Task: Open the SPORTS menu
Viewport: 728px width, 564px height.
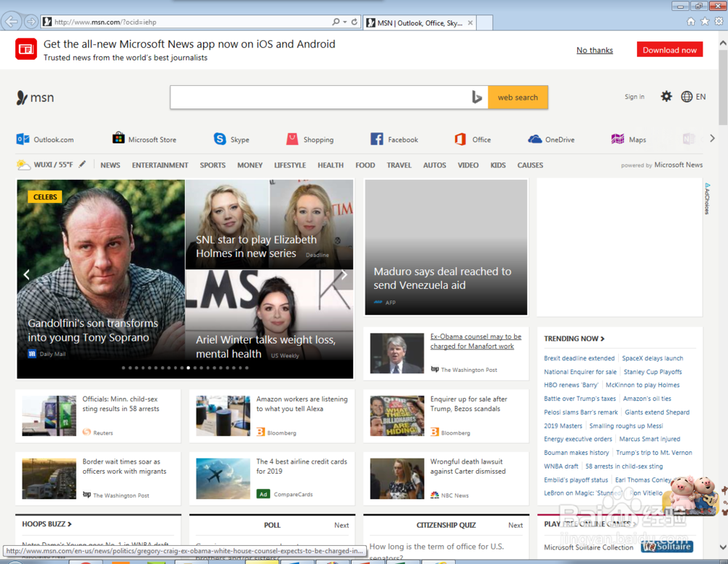Action: (213, 165)
